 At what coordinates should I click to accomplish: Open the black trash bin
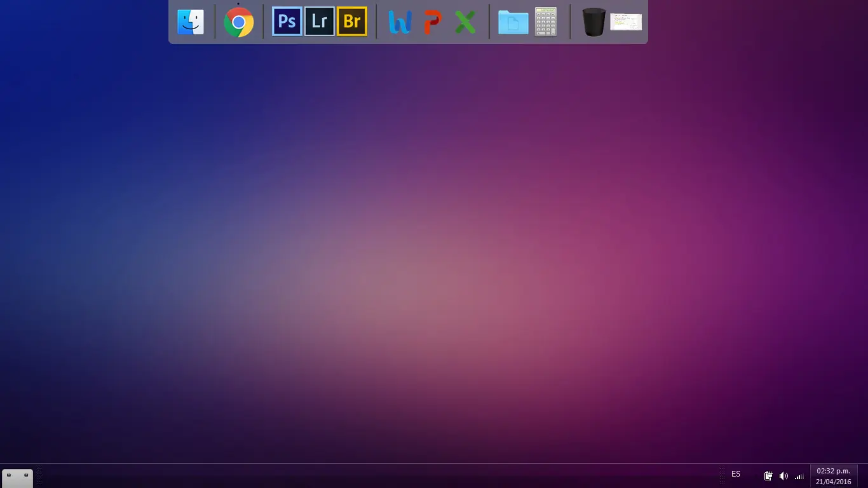594,22
